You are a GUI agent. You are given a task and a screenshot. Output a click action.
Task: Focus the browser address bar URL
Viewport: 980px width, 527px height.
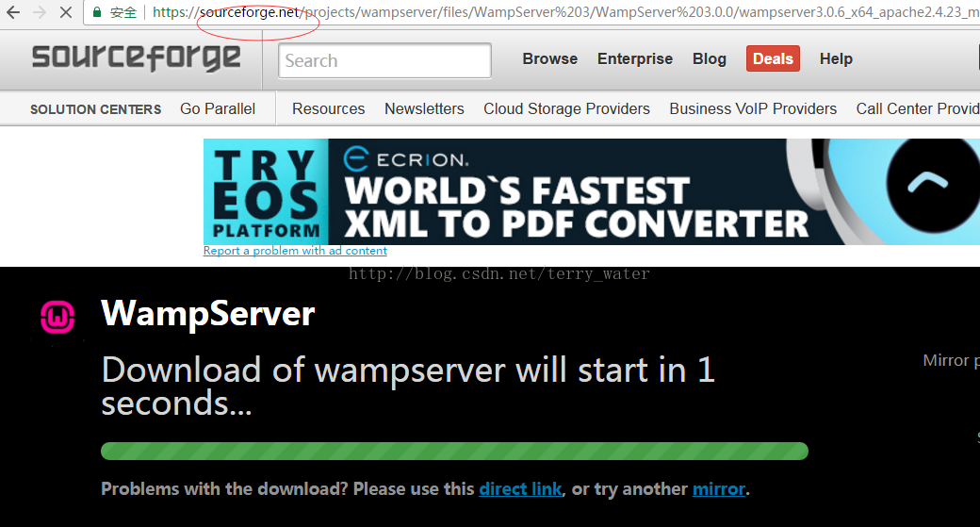565,12
